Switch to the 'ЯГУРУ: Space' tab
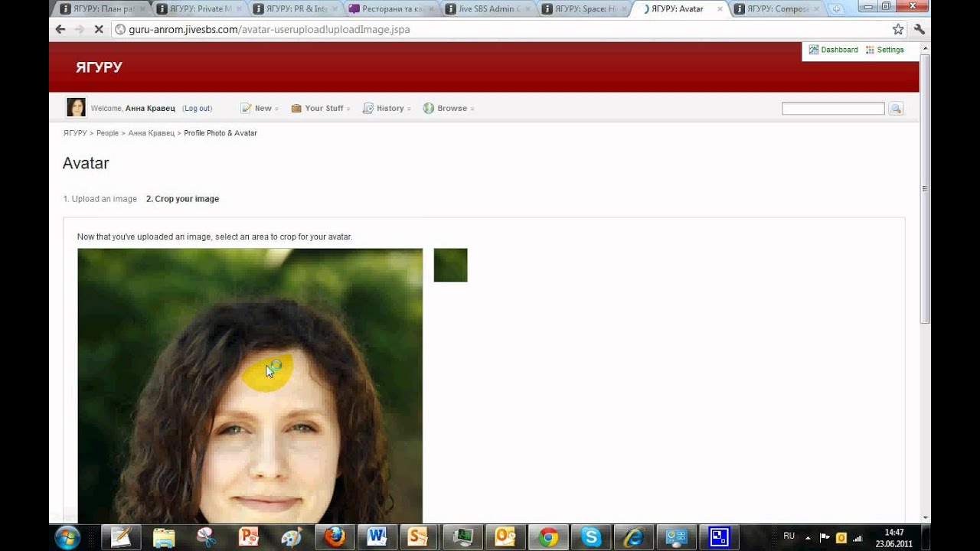The height and width of the screenshot is (551, 980). tap(583, 9)
